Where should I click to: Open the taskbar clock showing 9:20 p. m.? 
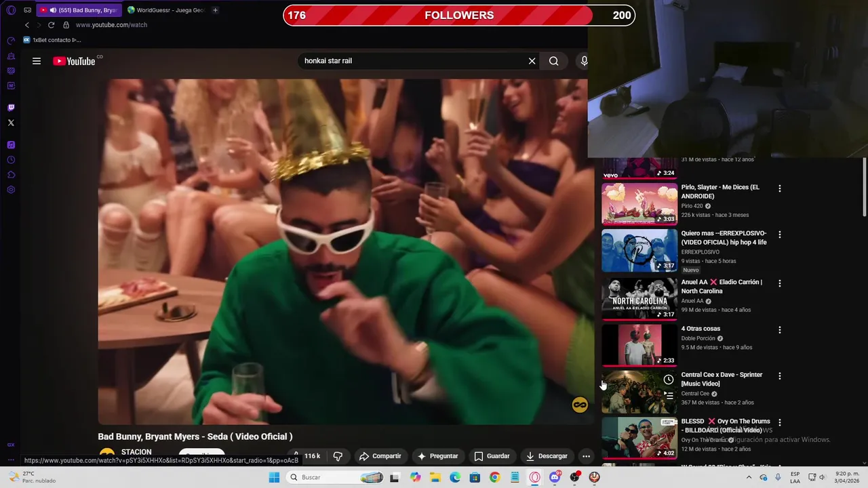[x=848, y=477]
